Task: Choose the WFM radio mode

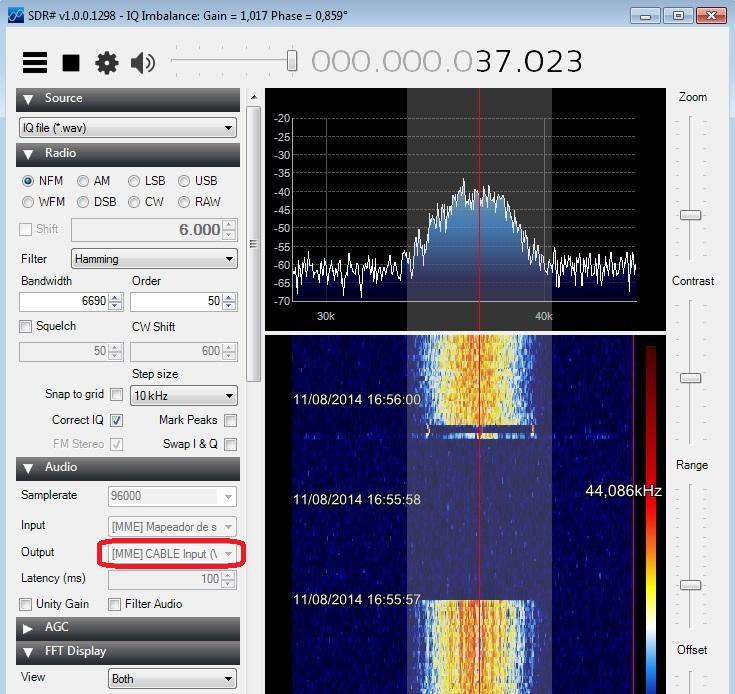Action: coord(28,202)
